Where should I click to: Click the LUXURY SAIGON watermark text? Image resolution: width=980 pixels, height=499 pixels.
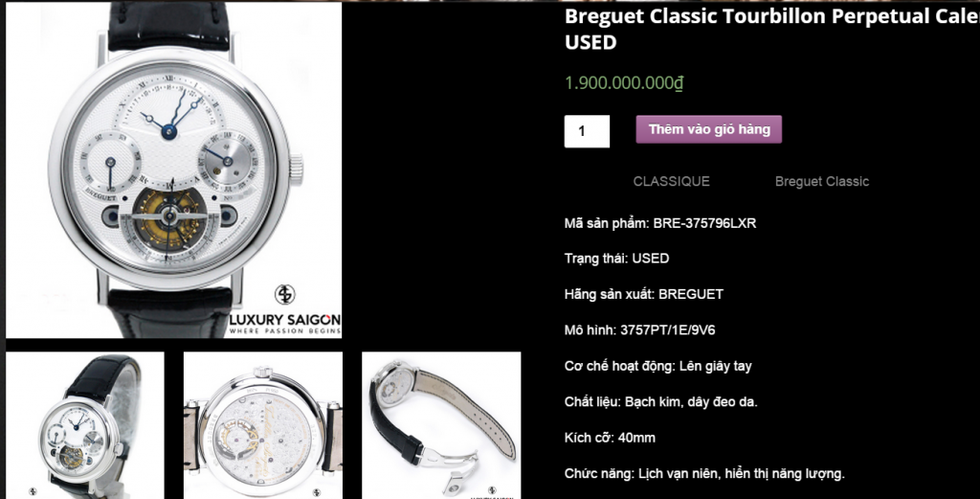(x=285, y=320)
